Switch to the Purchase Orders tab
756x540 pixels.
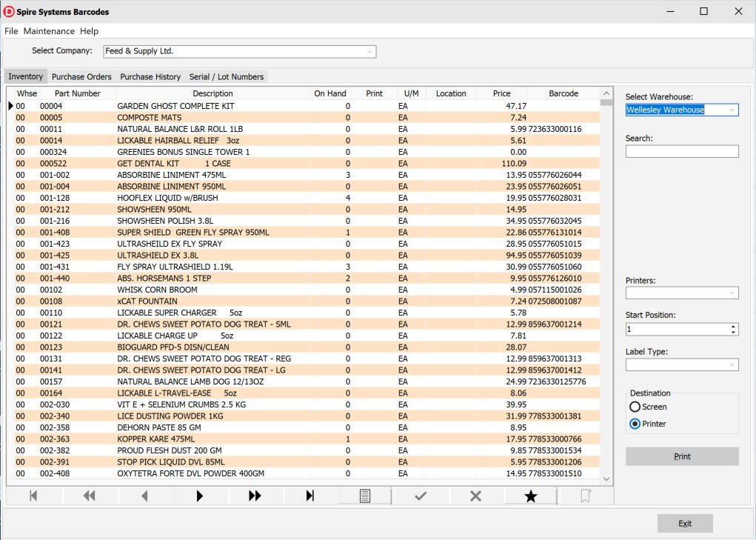coord(81,76)
